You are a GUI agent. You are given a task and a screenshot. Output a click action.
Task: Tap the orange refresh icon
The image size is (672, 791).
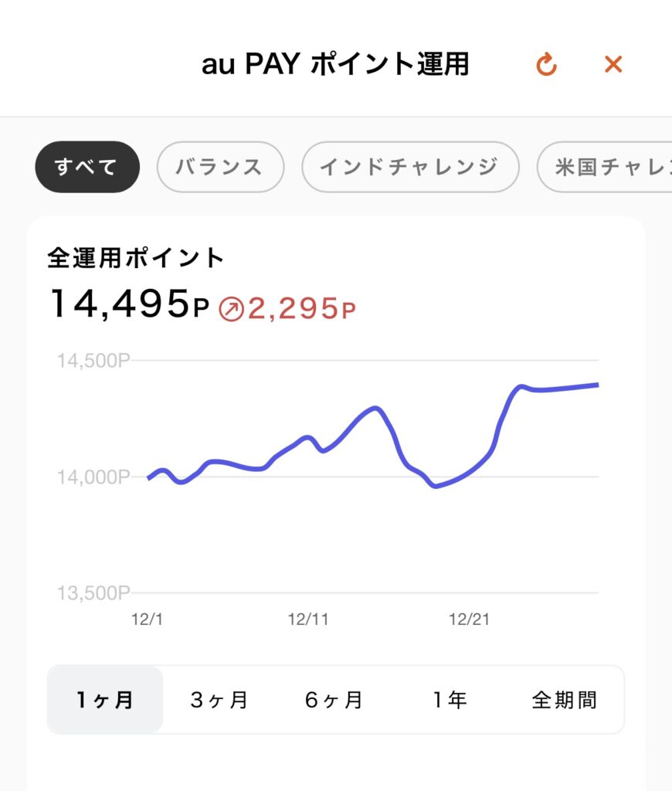coord(546,65)
